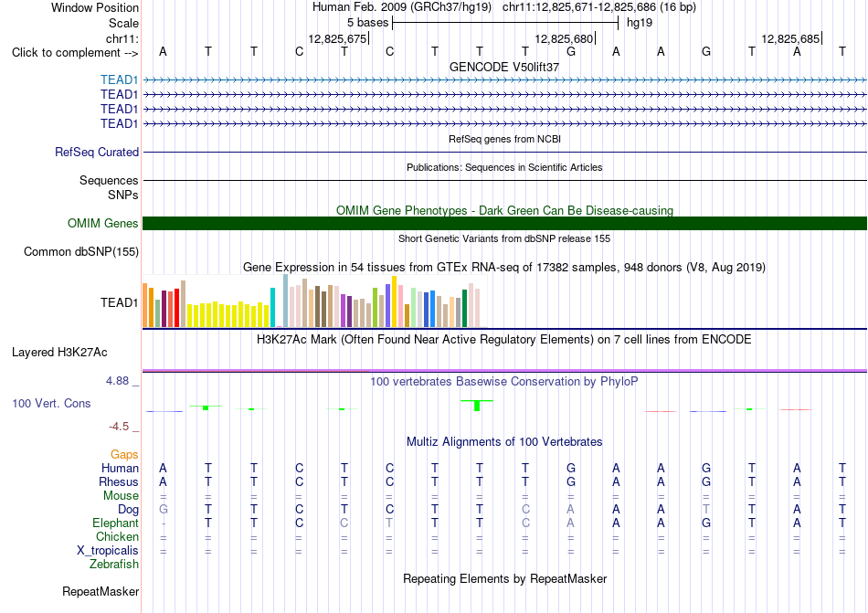Click 'Click to complement -->' label

point(75,53)
